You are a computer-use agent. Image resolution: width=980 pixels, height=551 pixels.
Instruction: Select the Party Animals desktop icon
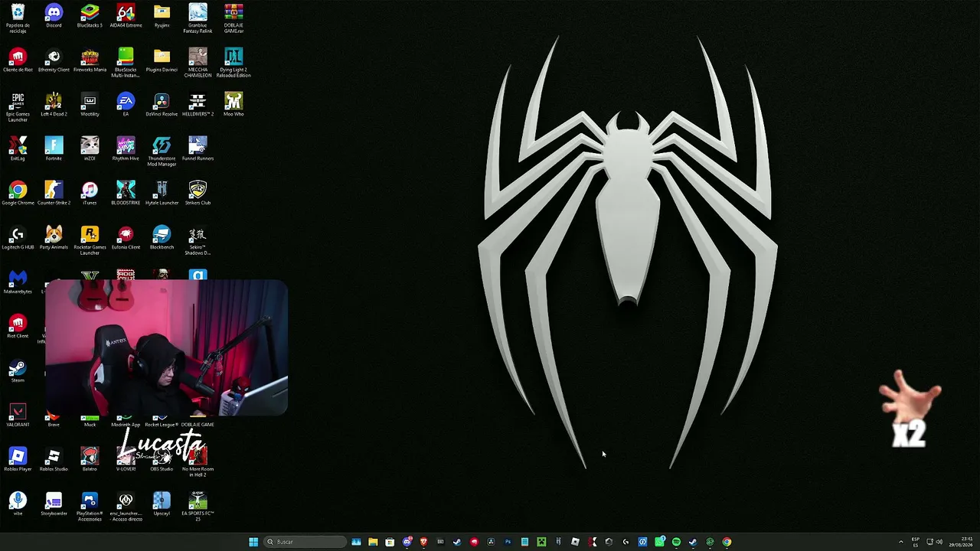tap(54, 238)
